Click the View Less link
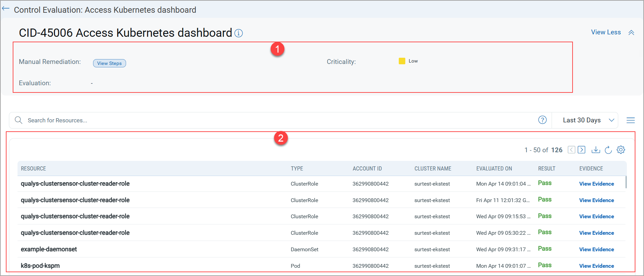The width and height of the screenshot is (644, 276). click(x=606, y=32)
